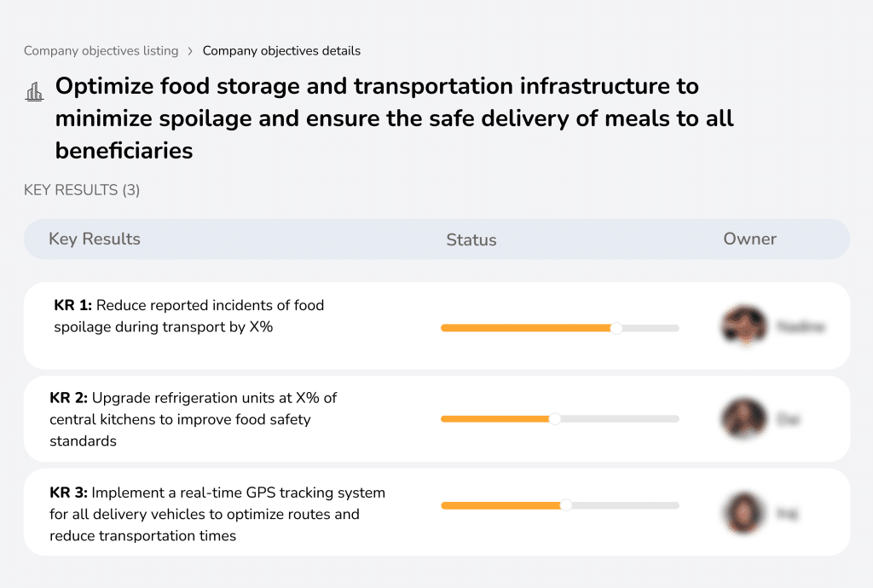Open the 'Company objectives listing' breadcrumb link

(x=101, y=50)
